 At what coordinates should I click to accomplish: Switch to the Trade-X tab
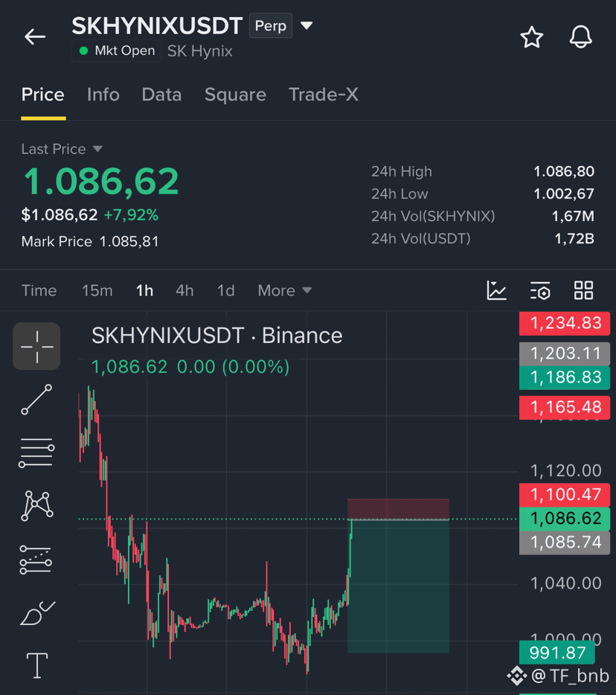click(x=324, y=95)
